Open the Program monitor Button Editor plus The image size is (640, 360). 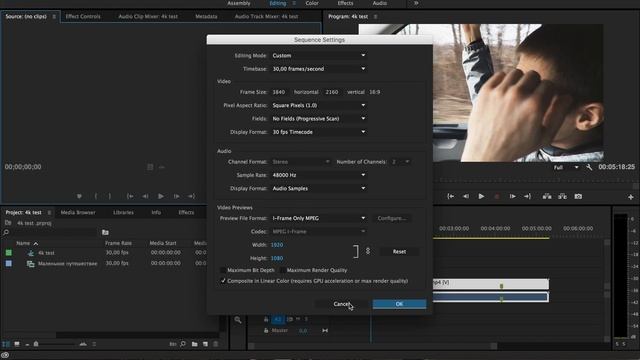(631, 197)
